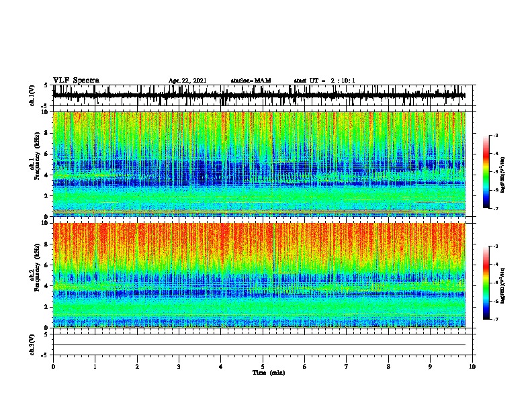Click the "10" minute tick on the time axis
Screen dimensions: 532x411
[472, 367]
